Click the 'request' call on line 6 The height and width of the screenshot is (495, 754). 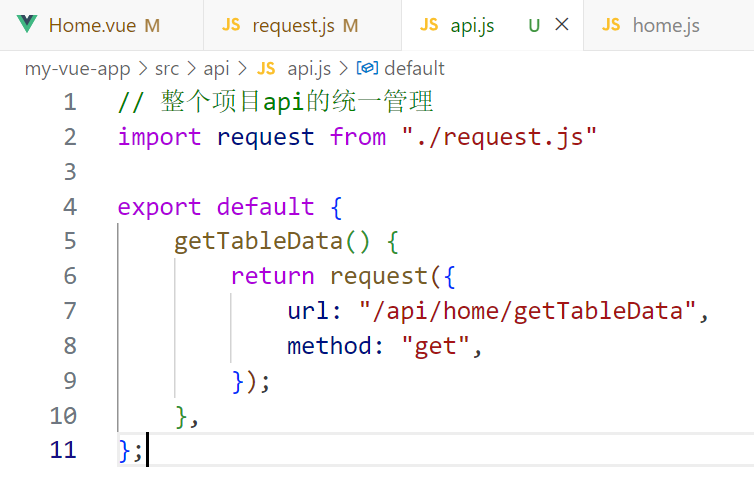click(x=378, y=277)
